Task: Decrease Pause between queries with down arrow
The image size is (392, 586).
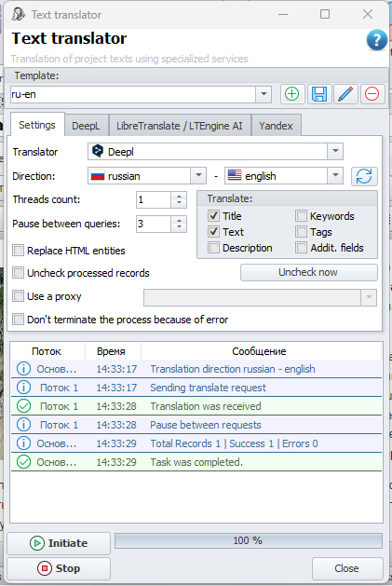Action: point(179,228)
